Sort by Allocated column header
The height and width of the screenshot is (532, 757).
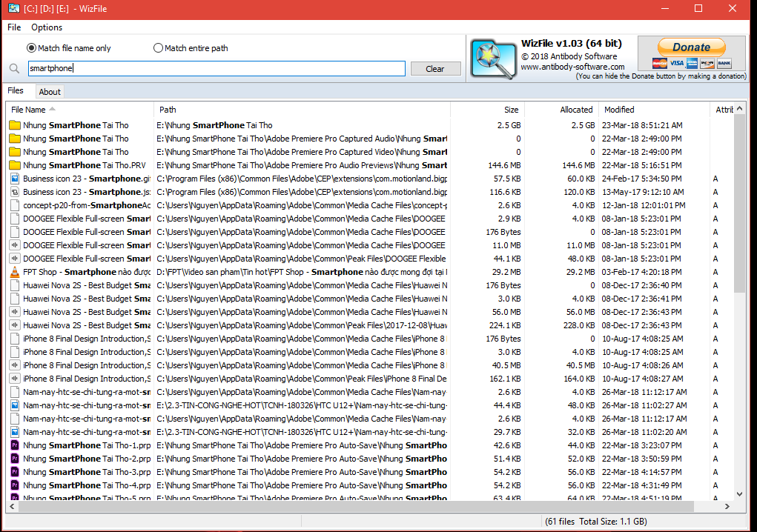[x=561, y=110]
